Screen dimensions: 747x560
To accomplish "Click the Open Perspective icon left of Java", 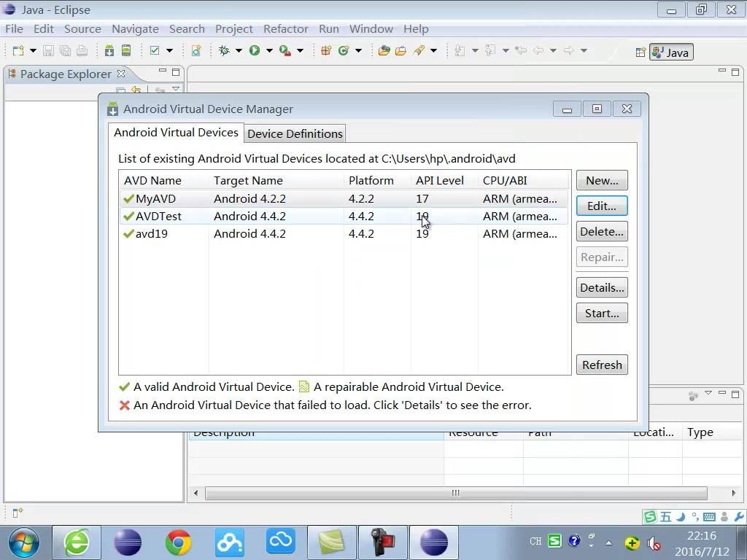I will coord(640,52).
